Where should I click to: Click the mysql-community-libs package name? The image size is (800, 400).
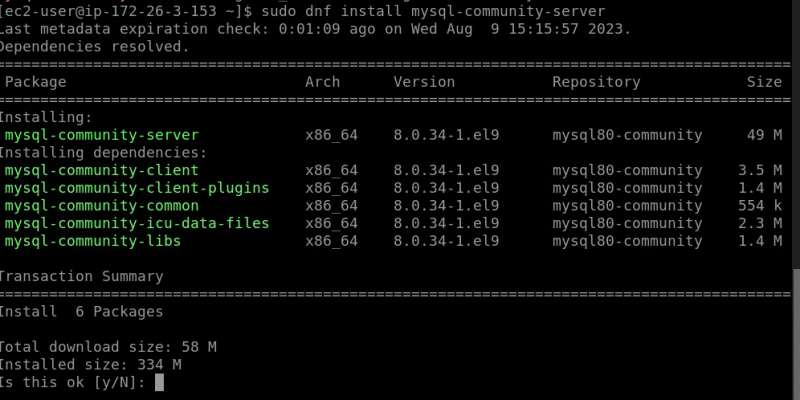(93, 241)
